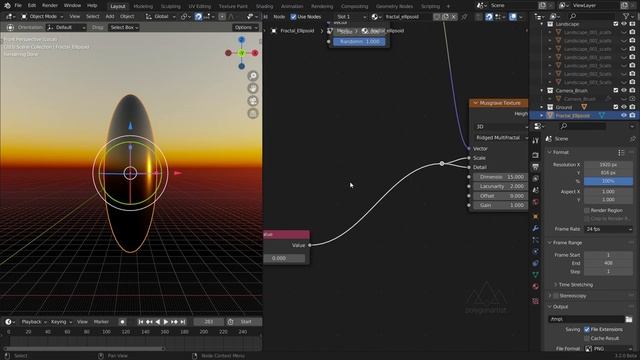The height and width of the screenshot is (360, 640).
Task: Switch to the Shading workspace tab
Action: pos(264,6)
